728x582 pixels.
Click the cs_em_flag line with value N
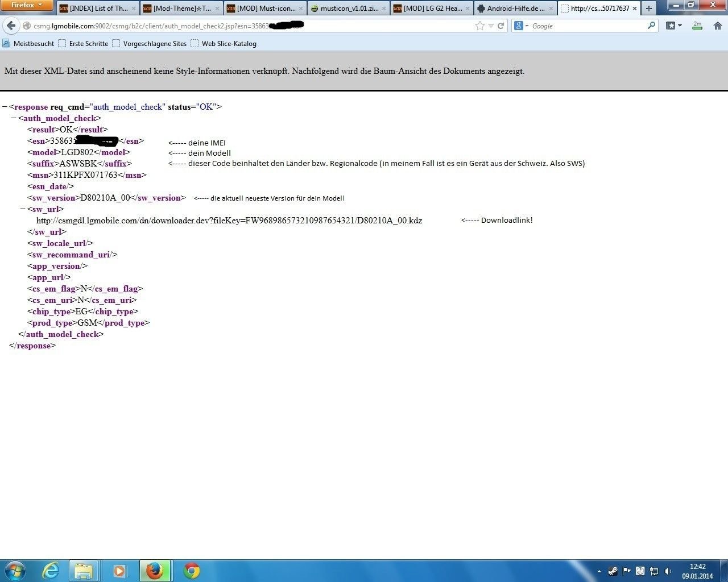tap(85, 289)
